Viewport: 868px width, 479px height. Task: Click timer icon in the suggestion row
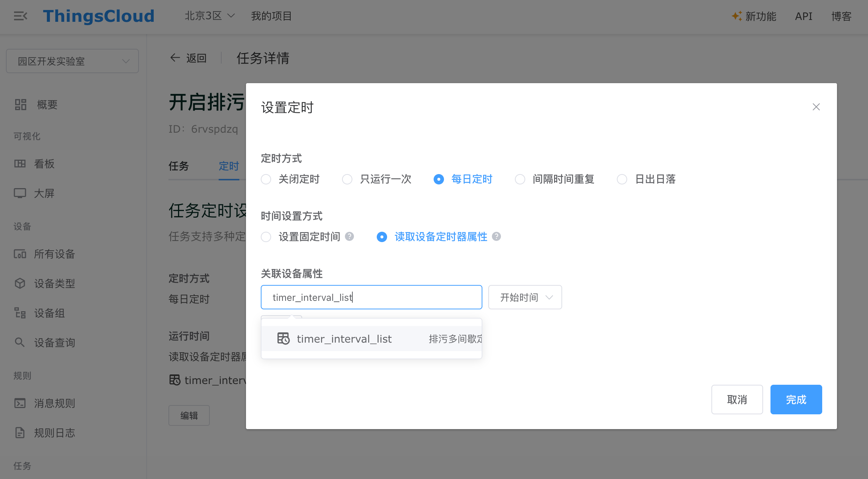pyautogui.click(x=283, y=339)
